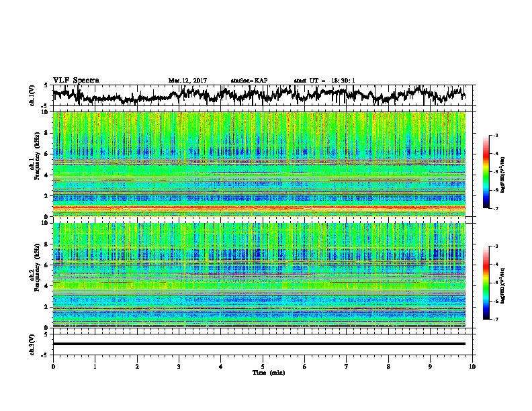The image size is (532, 411).
Task: Click the "Time (min)" axis label
Action: coord(269,373)
